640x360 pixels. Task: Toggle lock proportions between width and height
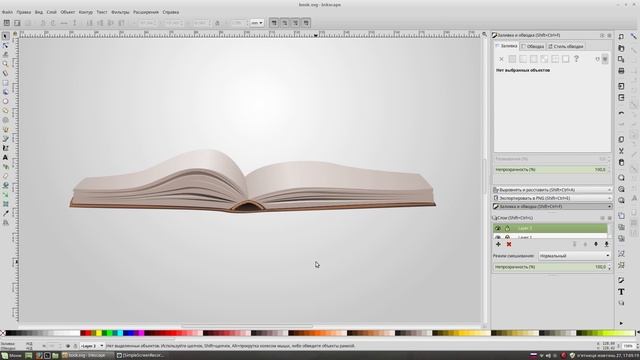[217, 23]
